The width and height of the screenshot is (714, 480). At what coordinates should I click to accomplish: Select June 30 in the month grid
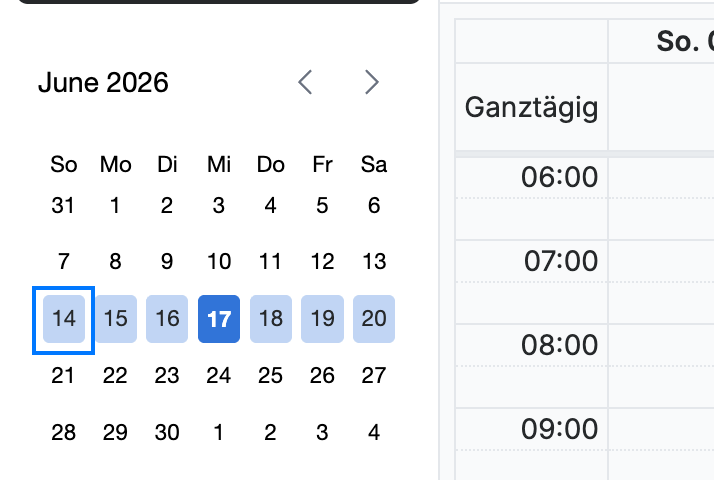pyautogui.click(x=167, y=432)
